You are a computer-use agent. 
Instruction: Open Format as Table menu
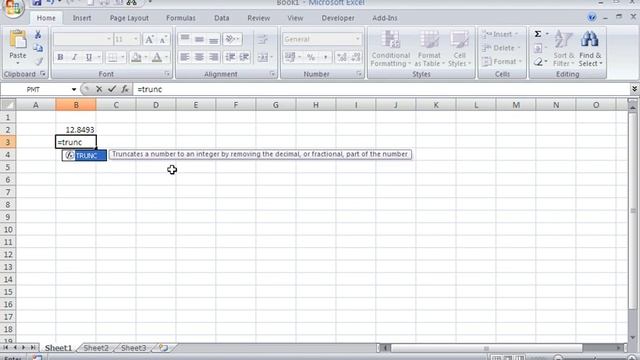tap(429, 49)
